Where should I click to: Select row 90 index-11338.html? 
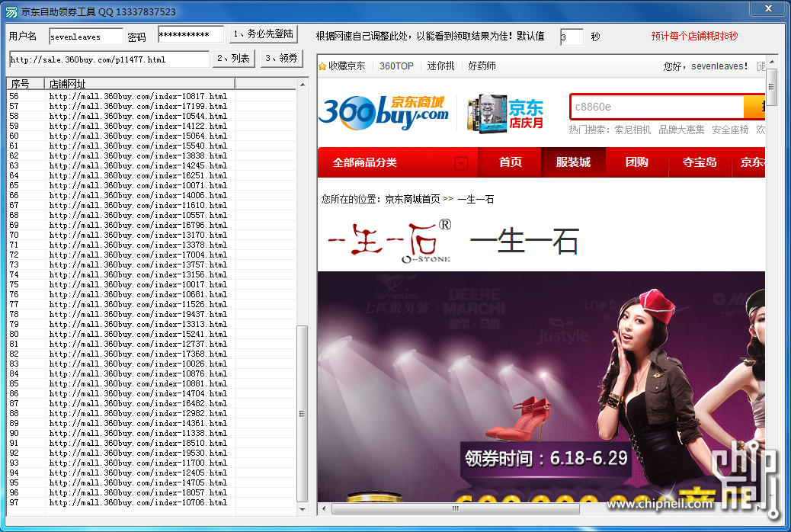tap(152, 433)
